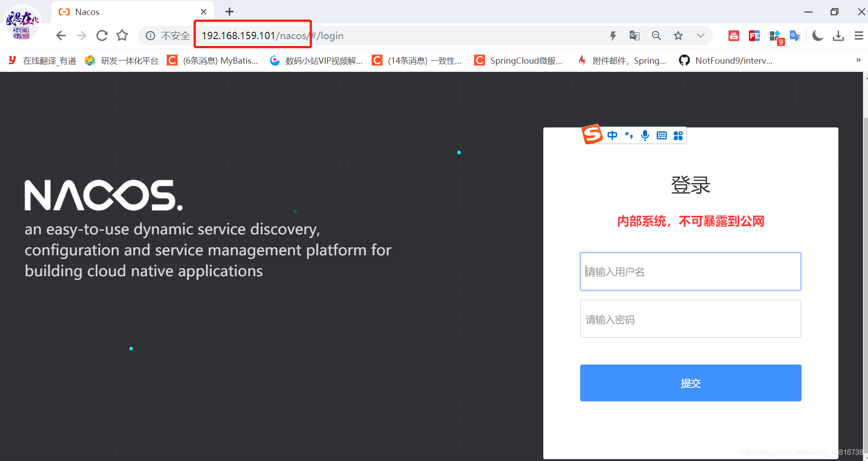Go back to the previous page
This screenshot has width=868, height=461.
click(x=61, y=35)
